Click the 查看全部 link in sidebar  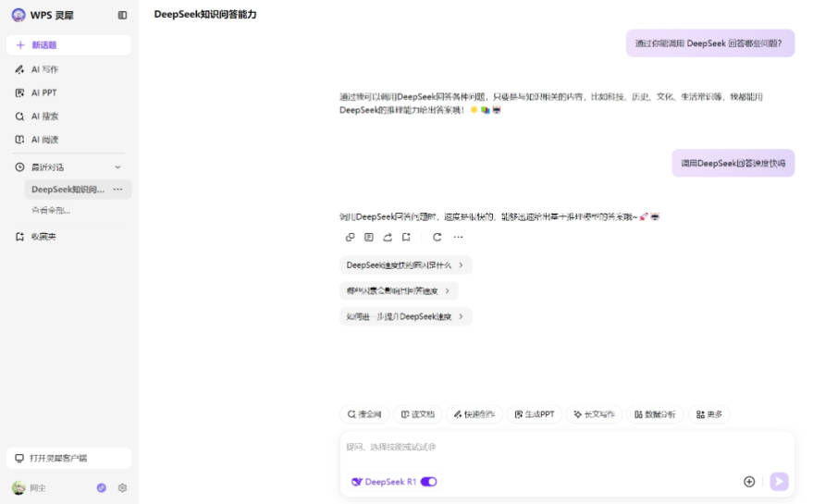[51, 210]
